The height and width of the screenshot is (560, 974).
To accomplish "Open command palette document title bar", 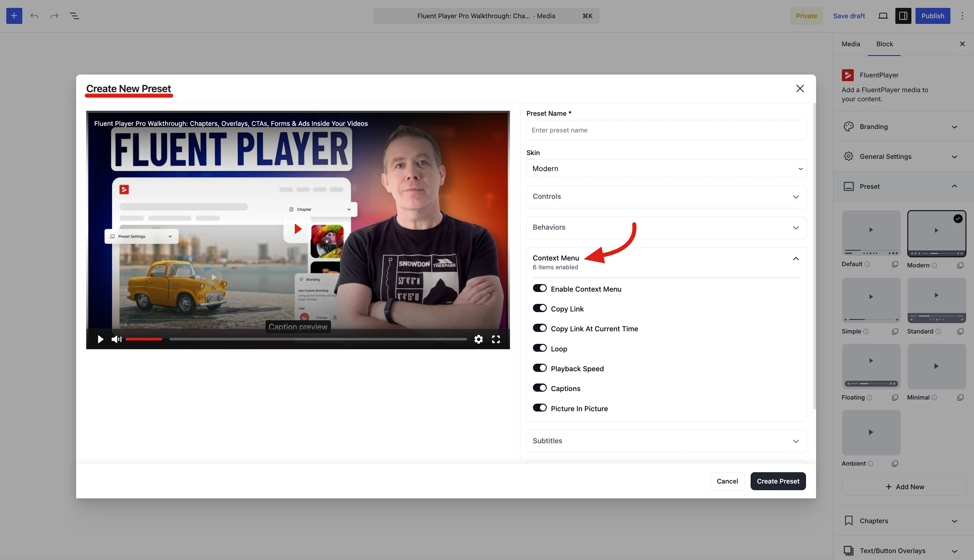I will click(486, 16).
